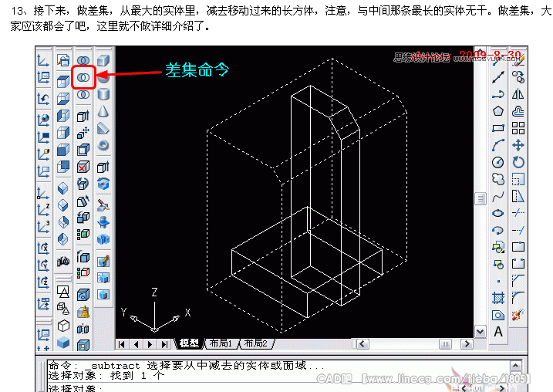This screenshot has height=392, width=553.
Task: Switch to the 模型 model tab
Action: [189, 343]
